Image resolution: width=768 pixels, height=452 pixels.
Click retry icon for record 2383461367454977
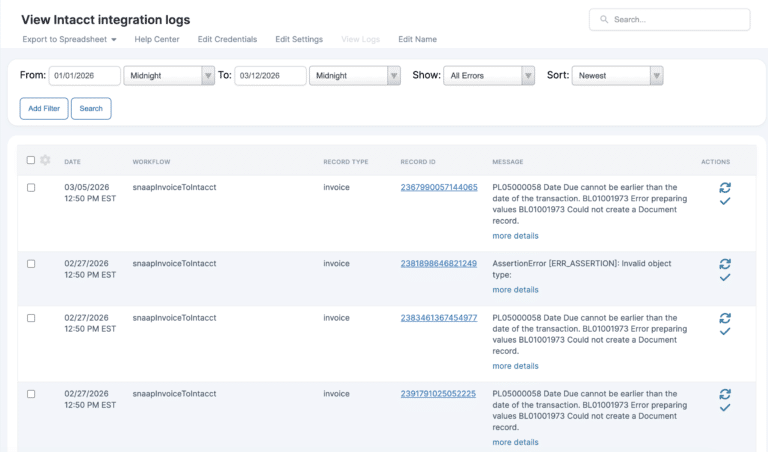point(725,318)
